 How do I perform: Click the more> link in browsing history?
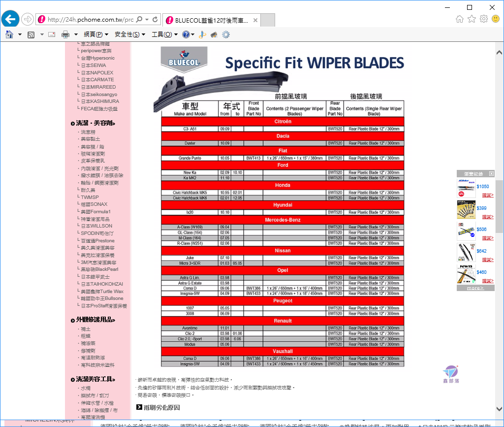click(x=475, y=288)
